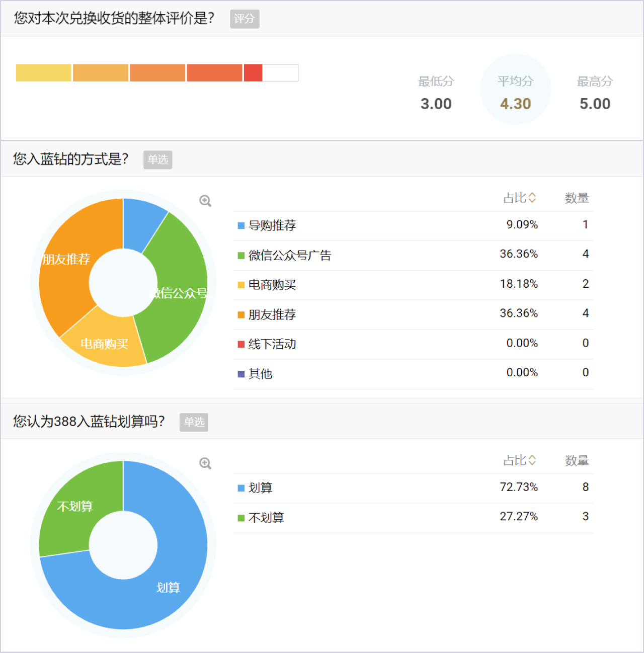Click the 单选 tag beside 您入蓝钻的方式是

[x=158, y=159]
